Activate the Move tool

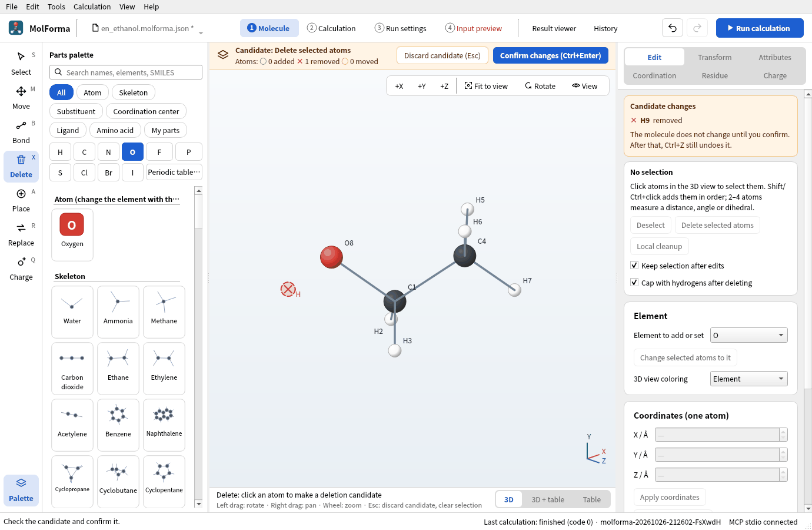click(21, 98)
